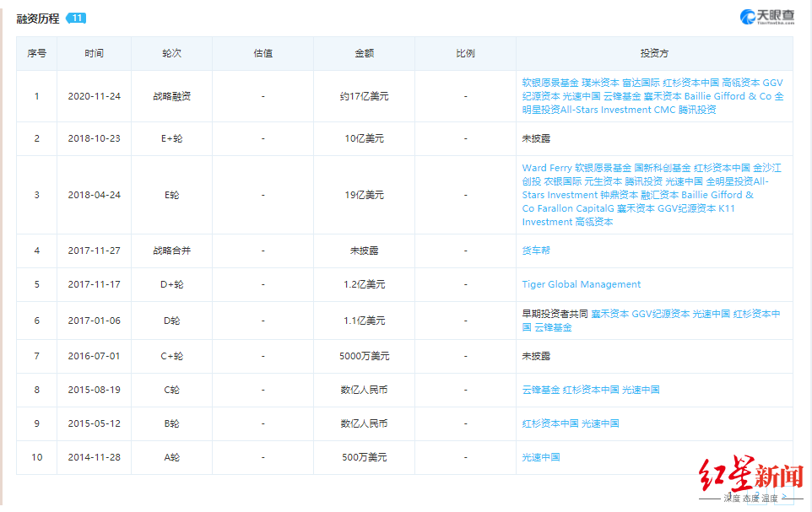Open Tiger Global Management investor link
This screenshot has width=812, height=512.
pos(581,284)
